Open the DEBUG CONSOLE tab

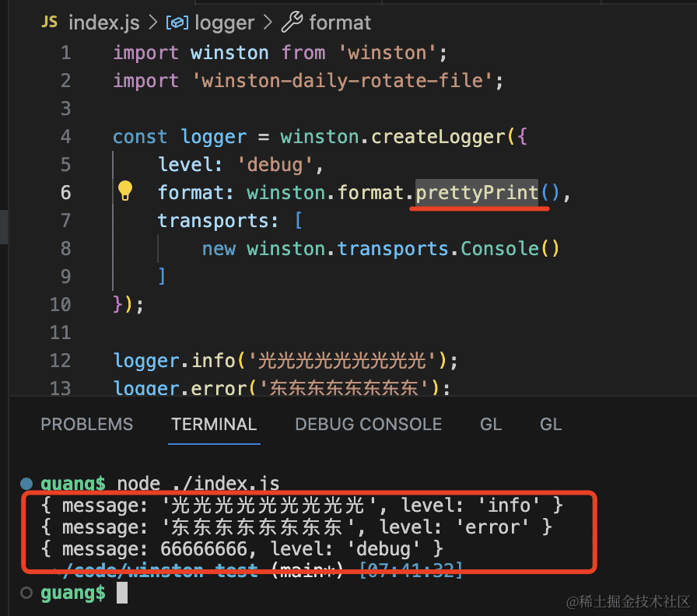pos(368,425)
